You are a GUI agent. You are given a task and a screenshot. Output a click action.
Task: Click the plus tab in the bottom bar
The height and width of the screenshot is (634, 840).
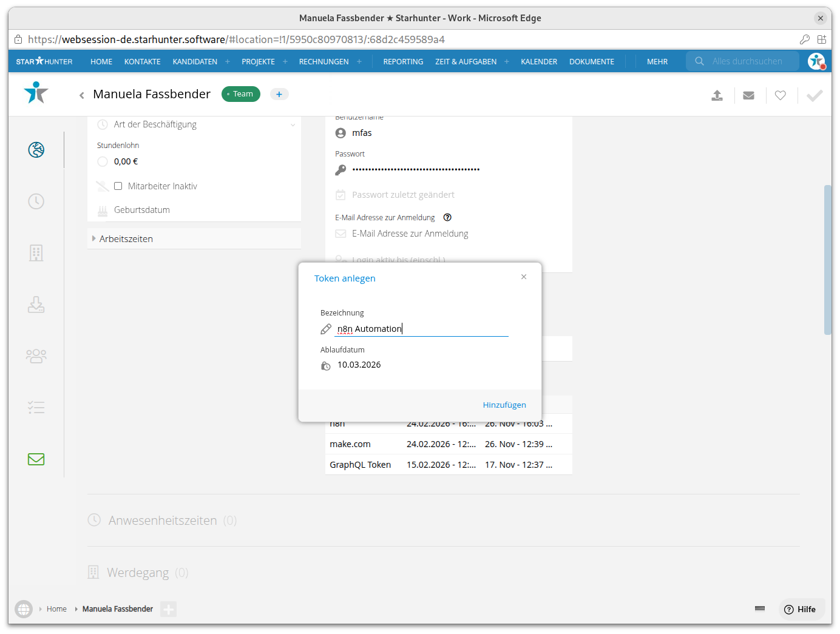169,609
